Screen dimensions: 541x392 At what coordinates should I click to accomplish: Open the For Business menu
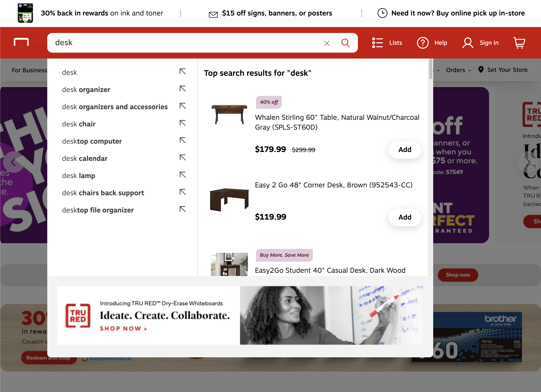(30, 70)
